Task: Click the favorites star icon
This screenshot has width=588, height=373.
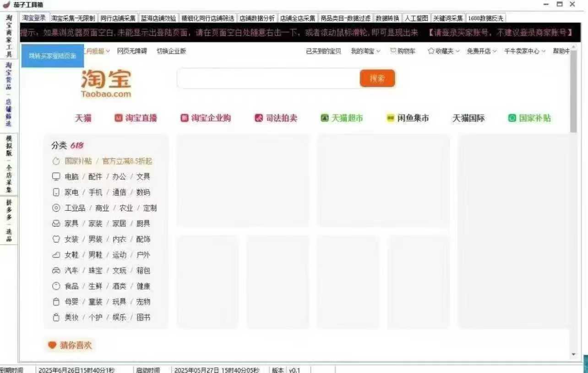Action: click(430, 51)
